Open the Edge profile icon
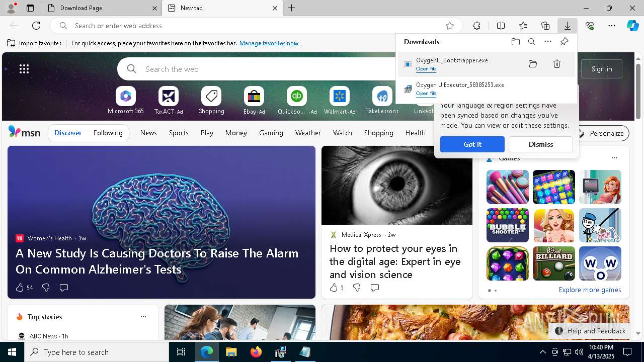 pos(11,8)
